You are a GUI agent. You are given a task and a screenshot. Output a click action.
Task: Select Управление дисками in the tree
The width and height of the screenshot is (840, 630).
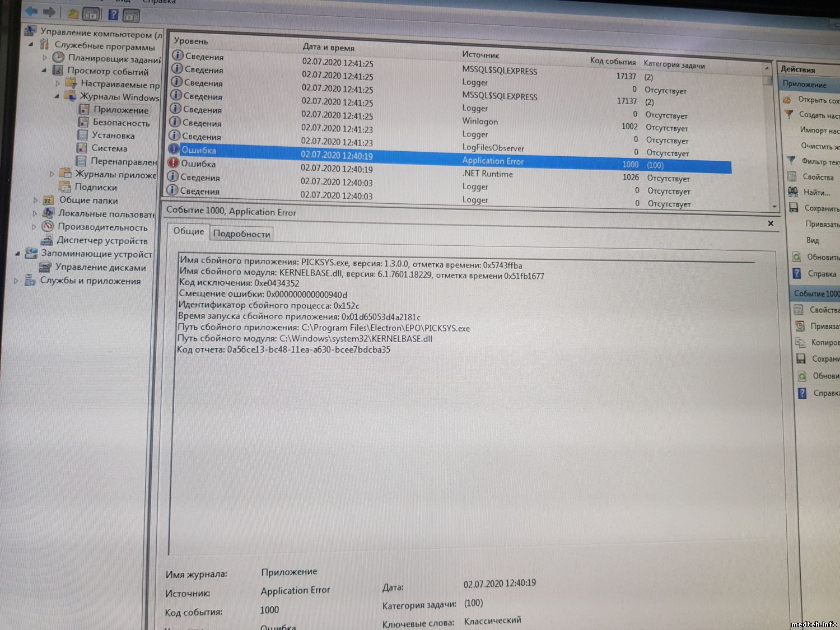click(x=100, y=268)
